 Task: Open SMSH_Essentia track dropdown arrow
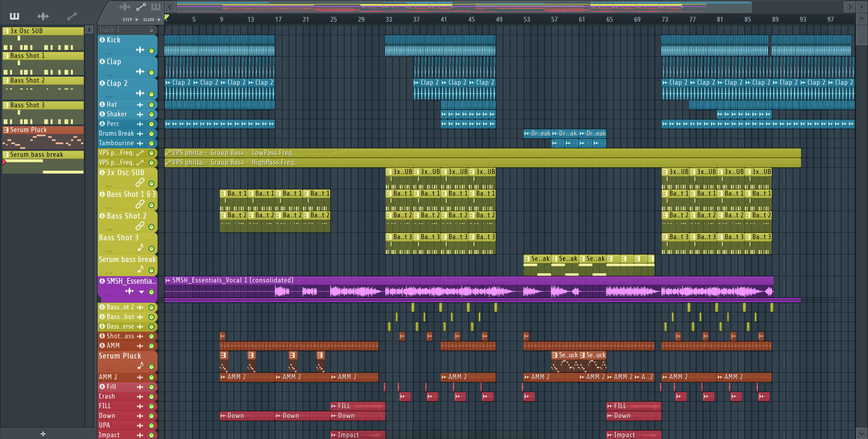pos(142,292)
